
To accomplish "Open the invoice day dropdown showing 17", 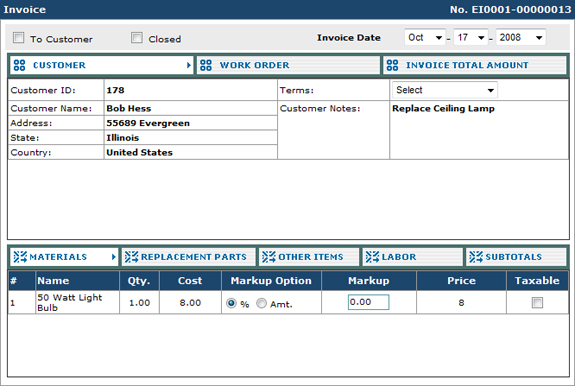I will tap(471, 37).
